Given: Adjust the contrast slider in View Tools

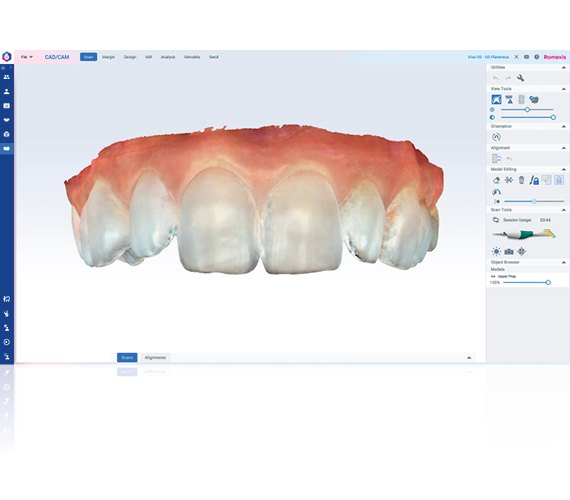Looking at the screenshot, I should click(x=527, y=117).
